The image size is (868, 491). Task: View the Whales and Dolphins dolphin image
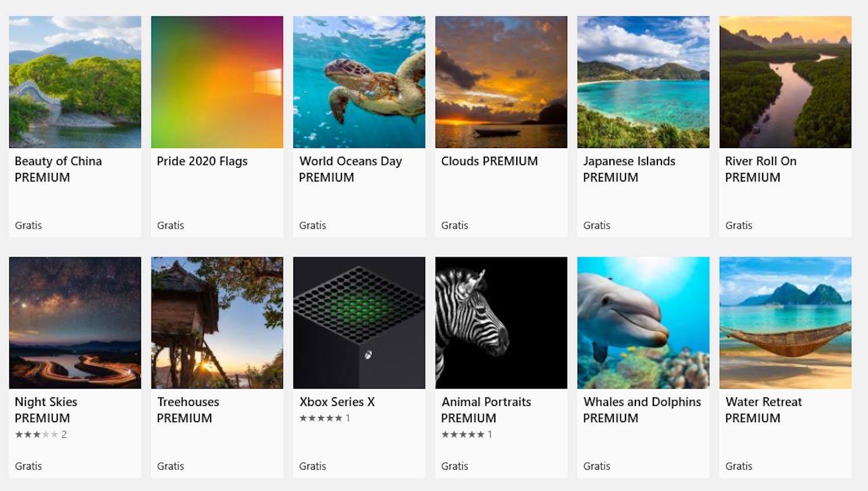click(x=643, y=322)
